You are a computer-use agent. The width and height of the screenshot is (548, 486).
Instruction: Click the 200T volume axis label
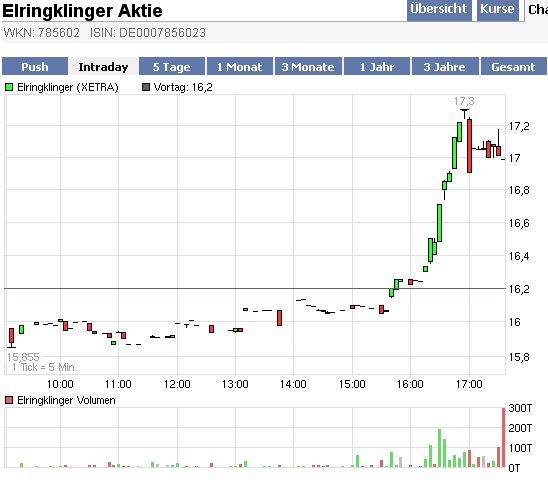coord(520,428)
